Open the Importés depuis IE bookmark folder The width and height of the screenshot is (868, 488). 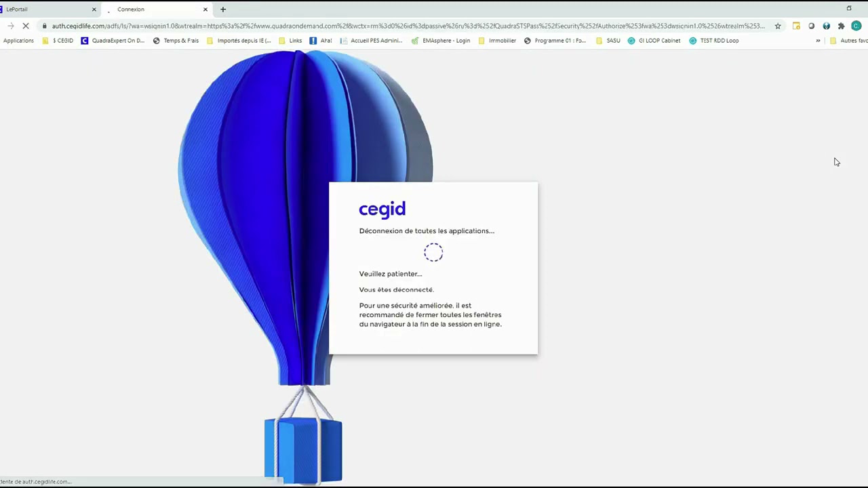(239, 41)
